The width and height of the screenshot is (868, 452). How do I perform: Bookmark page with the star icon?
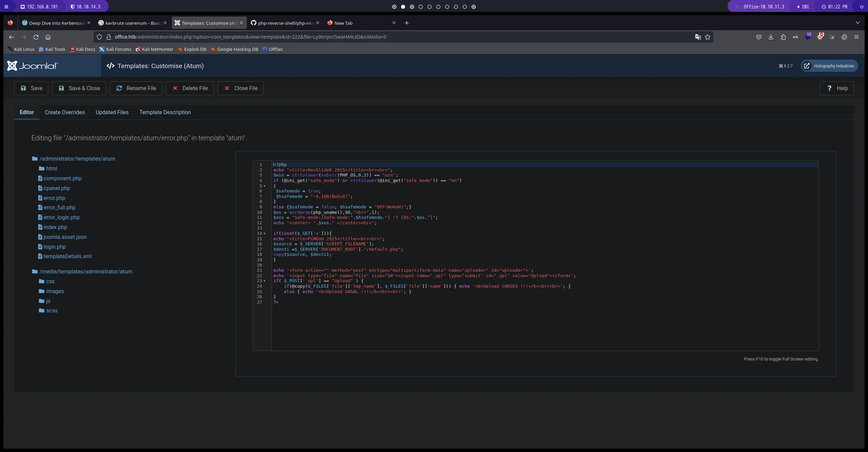point(708,37)
